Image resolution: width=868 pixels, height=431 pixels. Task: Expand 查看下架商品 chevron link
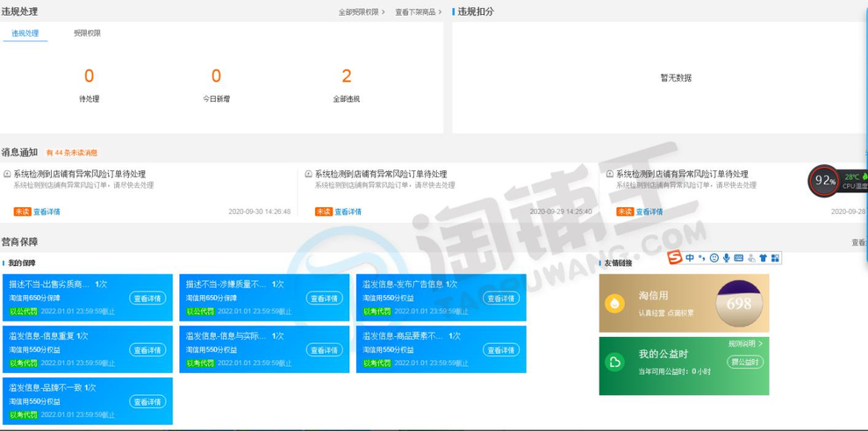tap(418, 12)
